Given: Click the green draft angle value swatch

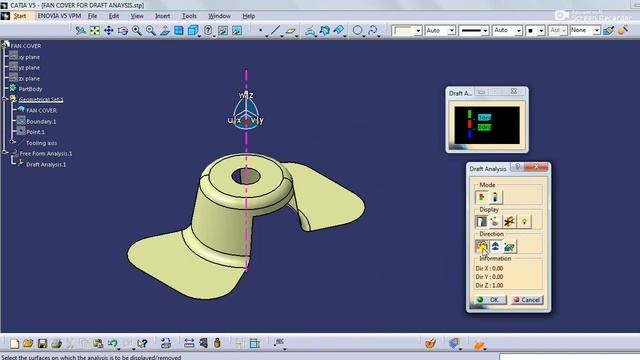Looking at the screenshot, I should click(484, 127).
